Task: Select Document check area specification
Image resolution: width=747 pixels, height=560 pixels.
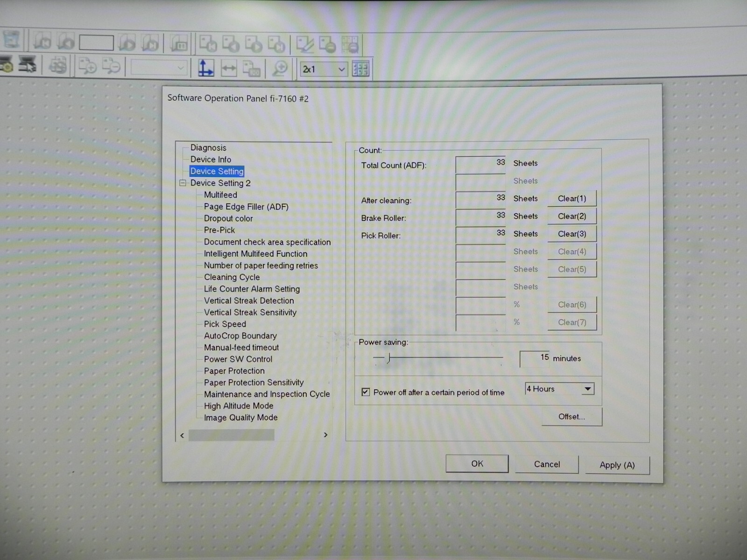Action: [267, 242]
